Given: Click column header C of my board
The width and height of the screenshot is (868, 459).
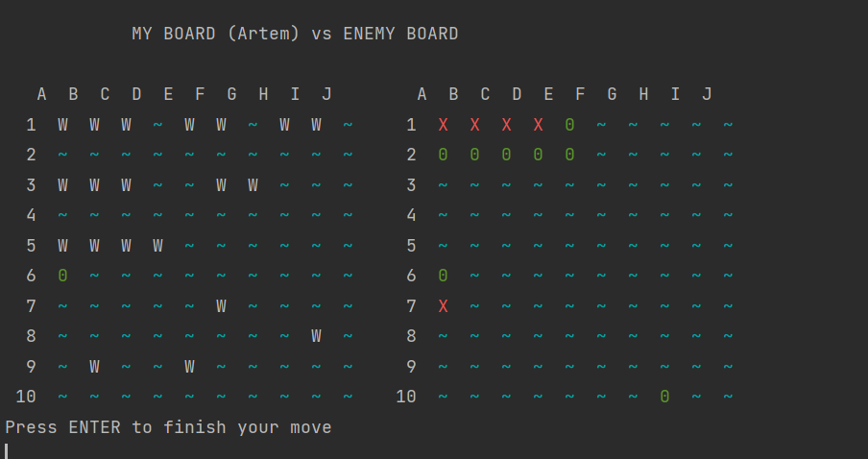Looking at the screenshot, I should [x=105, y=94].
